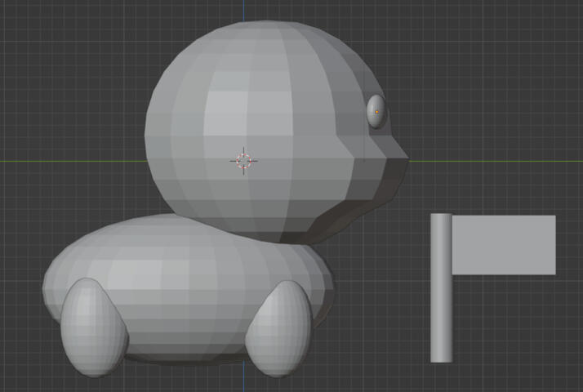Click the top end of the flag pole
The image size is (583, 392).
441,216
